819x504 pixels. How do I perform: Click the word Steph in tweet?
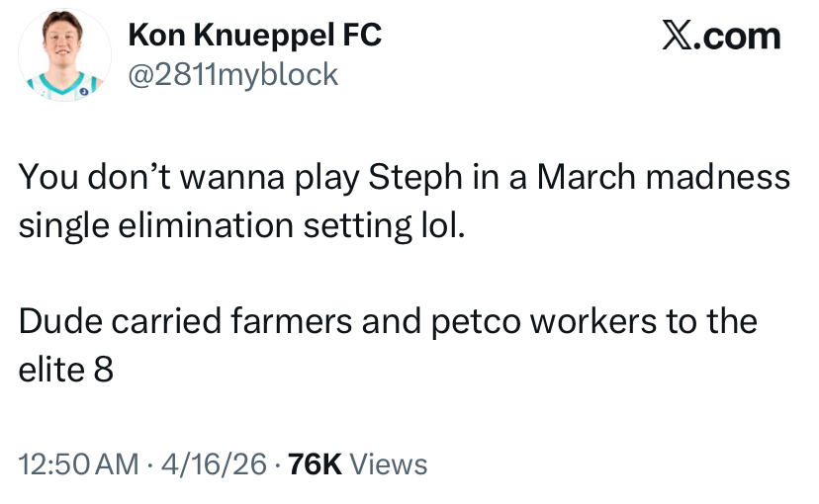pyautogui.click(x=415, y=178)
